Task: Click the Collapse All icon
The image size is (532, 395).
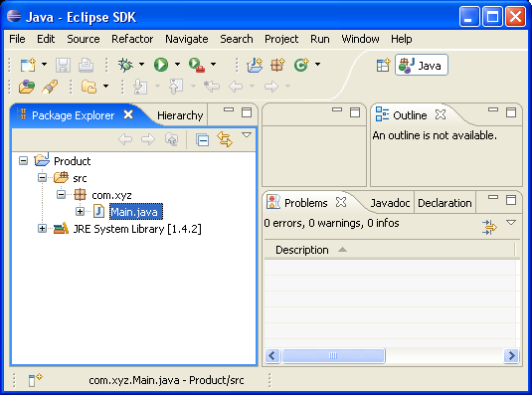Action: point(202,140)
